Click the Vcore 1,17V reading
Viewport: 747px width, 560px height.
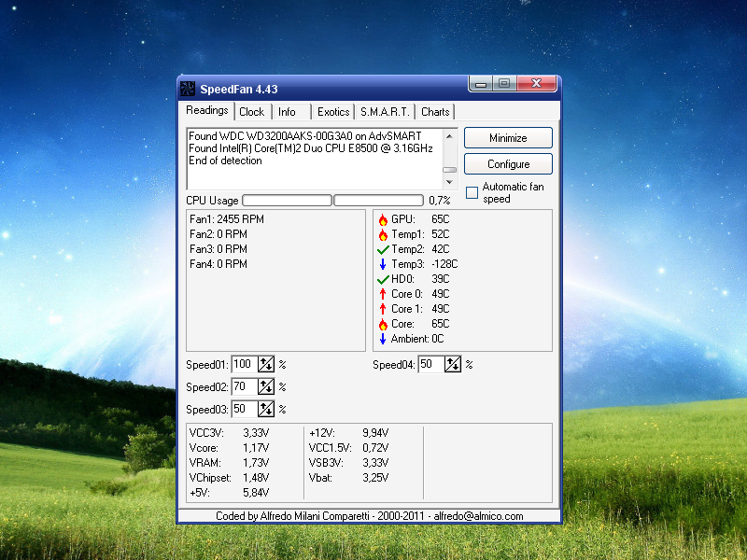point(229,448)
